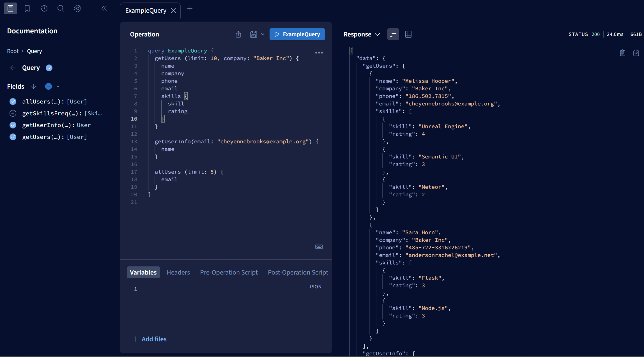644x357 pixels.
Task: Close the ExampleQuery tab
Action: [174, 11]
